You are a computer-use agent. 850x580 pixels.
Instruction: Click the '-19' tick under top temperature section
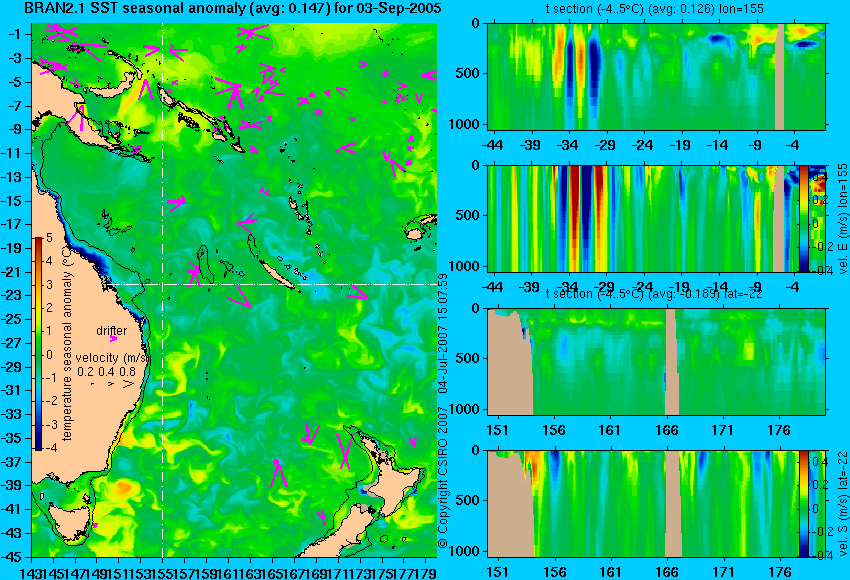tap(679, 145)
